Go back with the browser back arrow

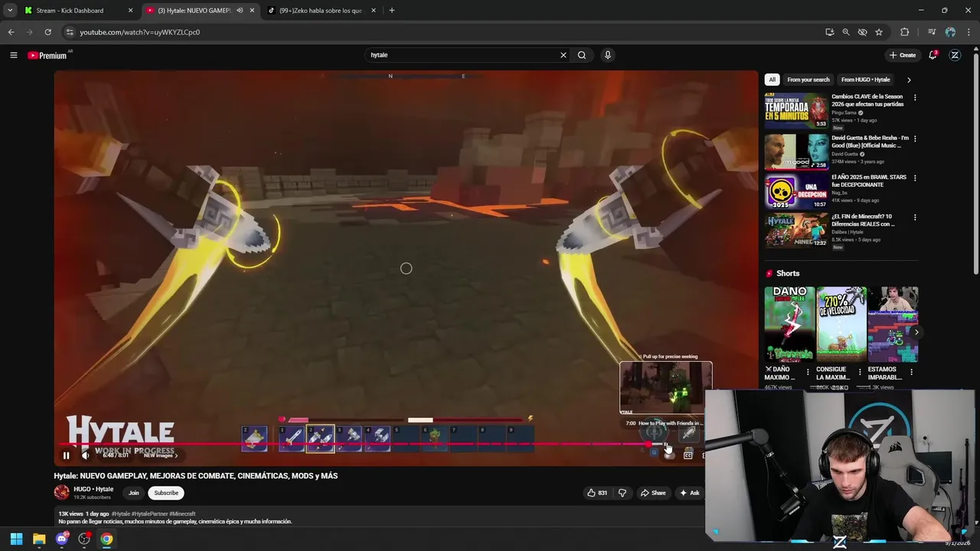point(11,32)
